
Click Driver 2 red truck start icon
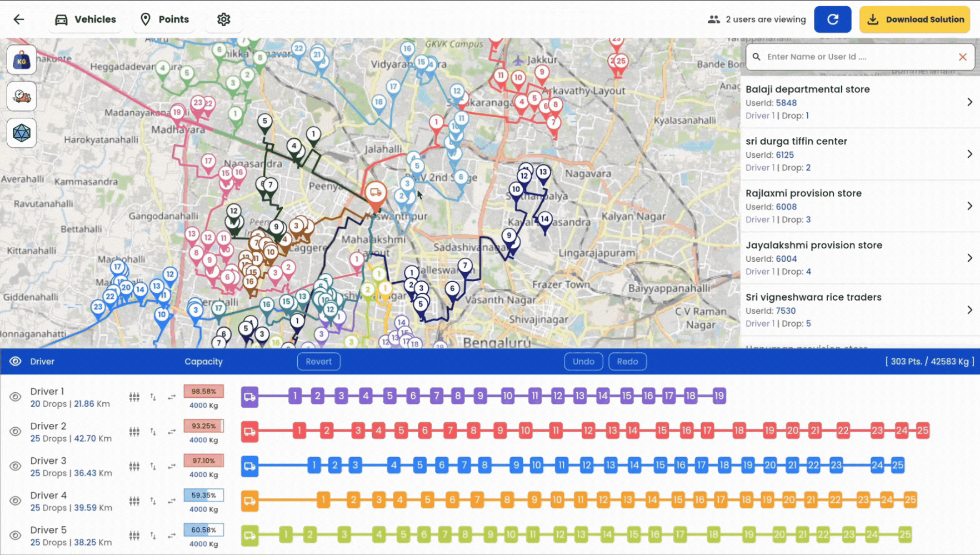click(249, 431)
